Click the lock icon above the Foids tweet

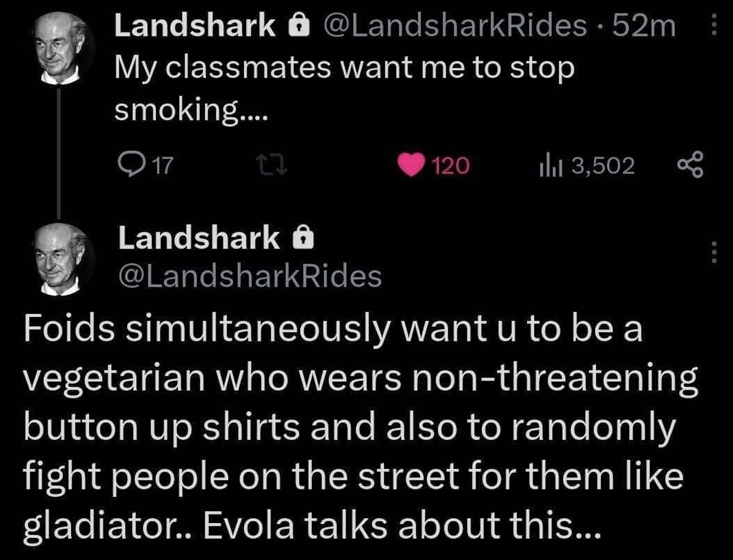coord(303,238)
